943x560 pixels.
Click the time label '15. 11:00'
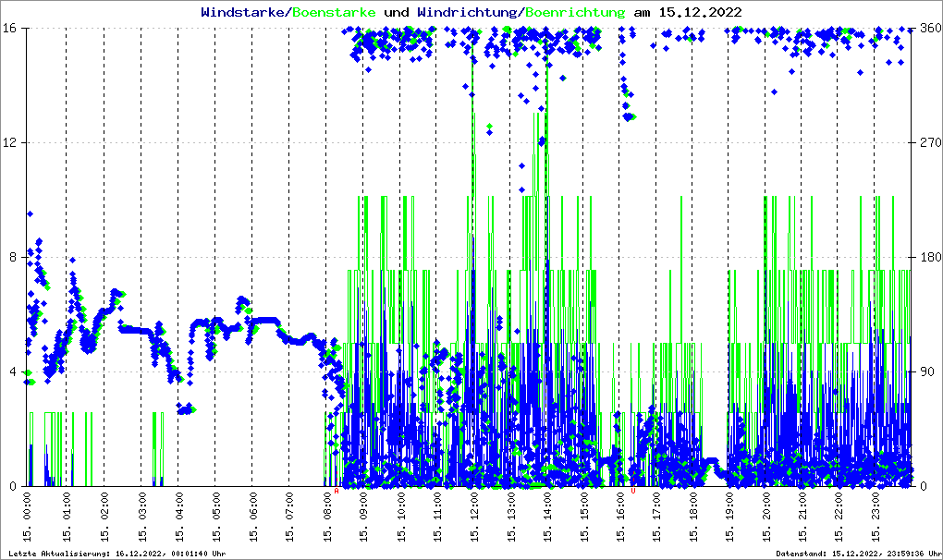[x=436, y=517]
